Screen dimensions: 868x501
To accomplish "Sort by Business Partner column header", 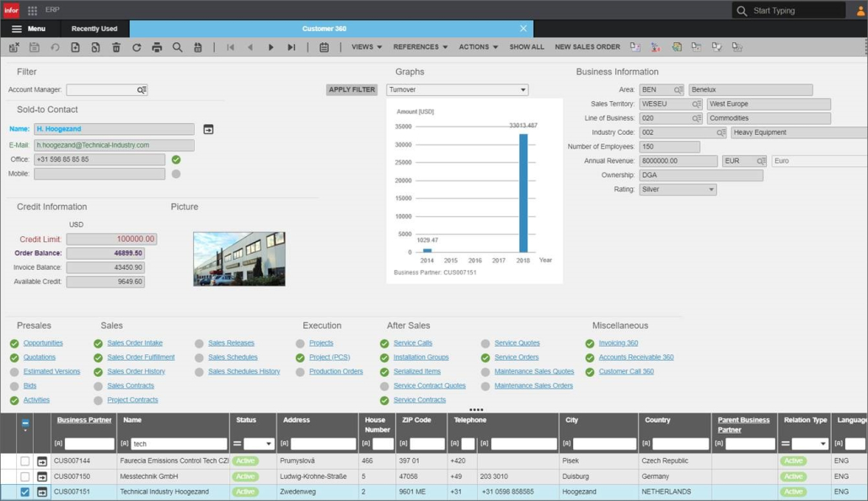I will point(84,420).
